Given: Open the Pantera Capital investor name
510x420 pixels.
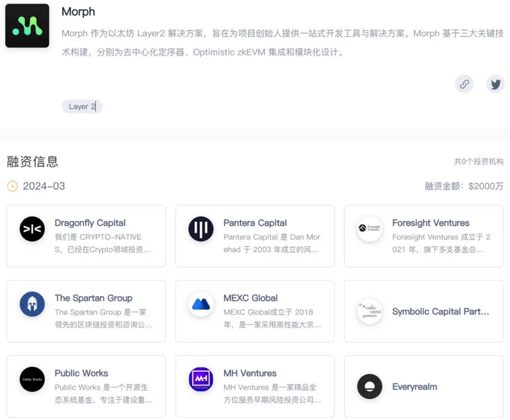Looking at the screenshot, I should click(255, 223).
